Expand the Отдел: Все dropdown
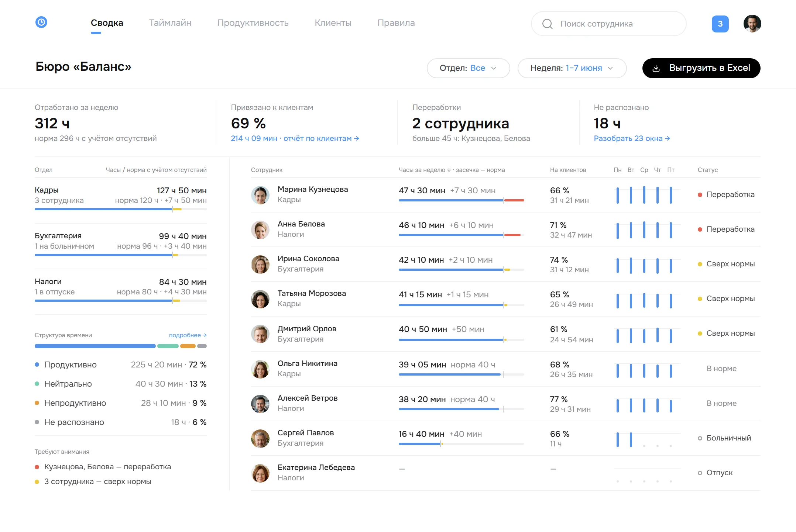The image size is (796, 532). coord(468,68)
